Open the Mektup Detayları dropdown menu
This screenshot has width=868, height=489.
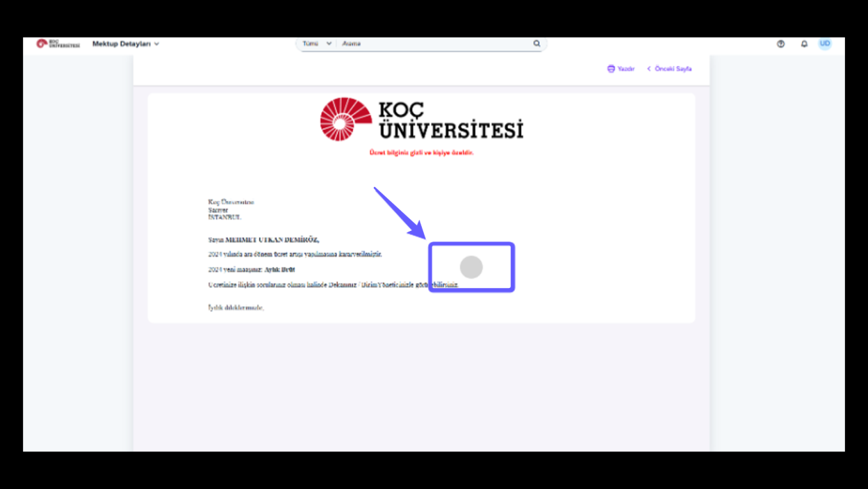click(x=126, y=44)
